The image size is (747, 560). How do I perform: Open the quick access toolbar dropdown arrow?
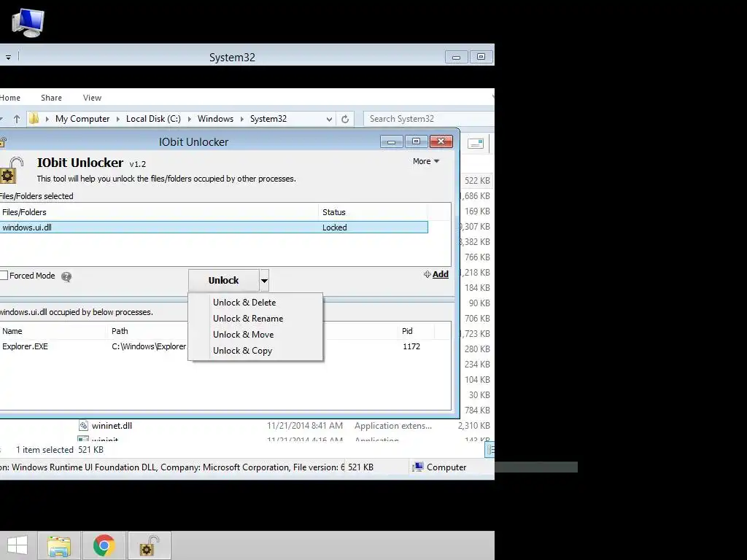pyautogui.click(x=8, y=58)
